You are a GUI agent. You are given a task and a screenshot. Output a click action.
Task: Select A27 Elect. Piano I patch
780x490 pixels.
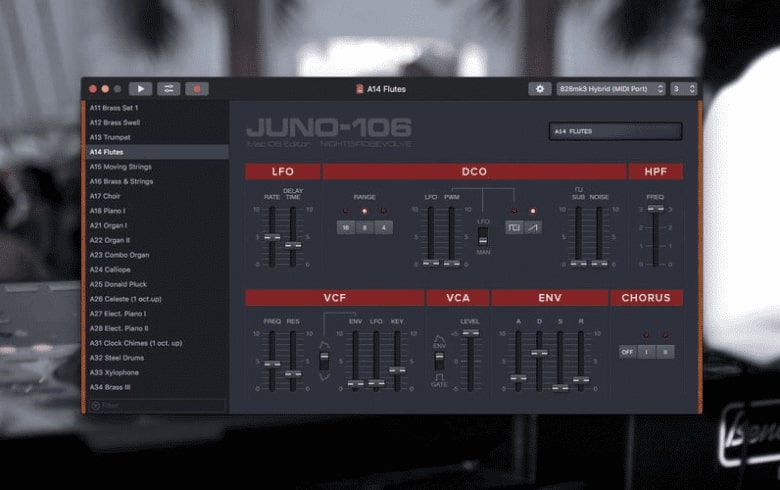pyautogui.click(x=157, y=313)
